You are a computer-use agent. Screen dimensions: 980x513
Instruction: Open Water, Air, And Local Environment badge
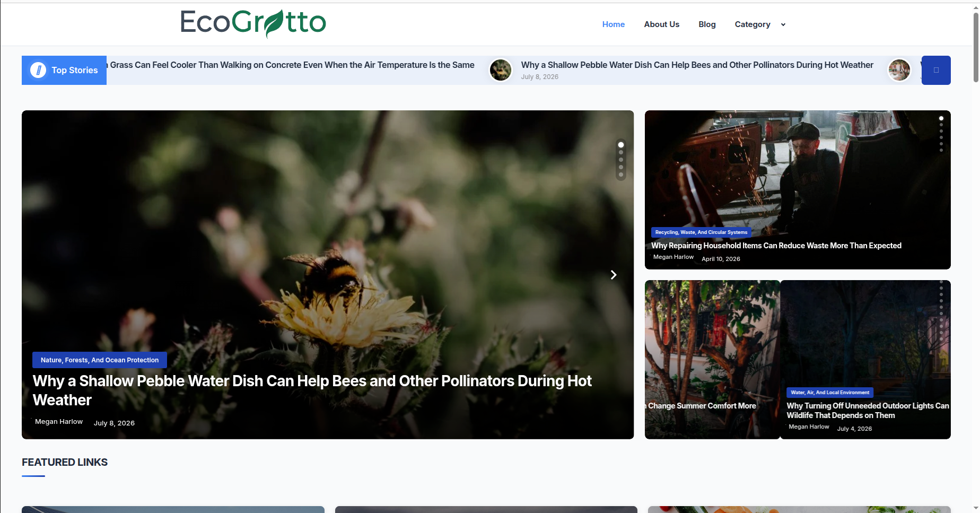[830, 393]
